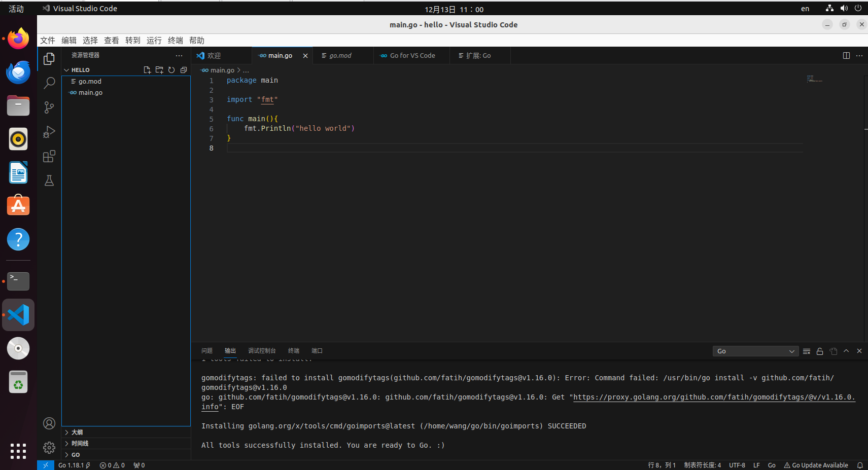
Task: Open the Run and Debug view
Action: pos(49,132)
